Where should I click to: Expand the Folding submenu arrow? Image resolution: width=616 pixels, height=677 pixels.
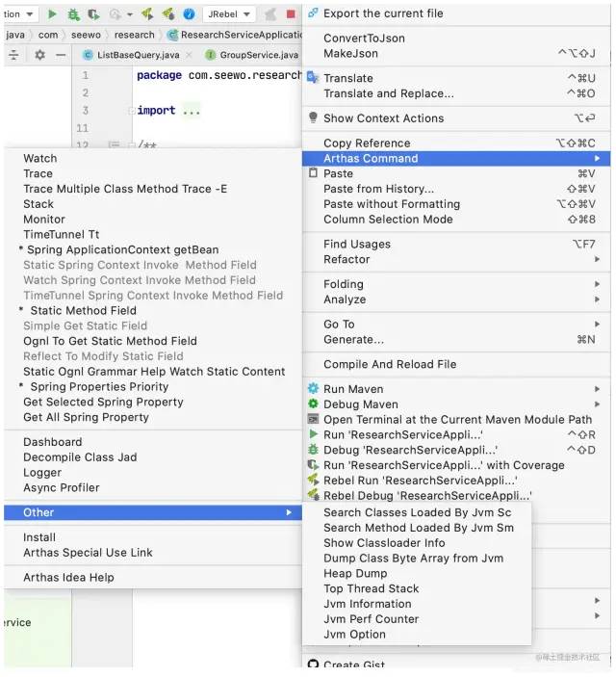point(597,284)
